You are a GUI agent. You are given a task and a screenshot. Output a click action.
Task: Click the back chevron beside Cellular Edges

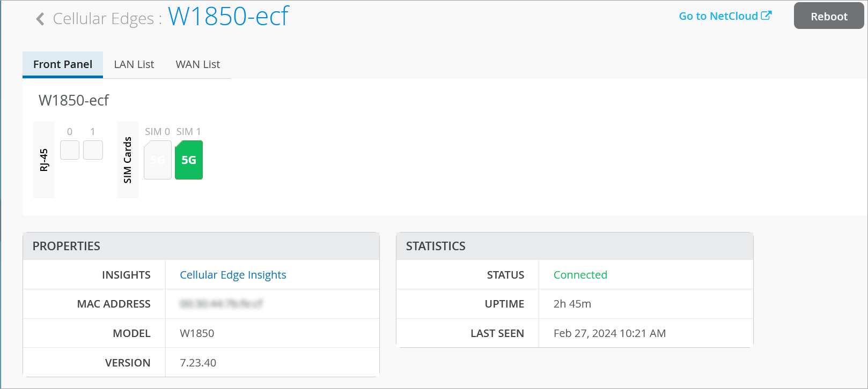40,19
